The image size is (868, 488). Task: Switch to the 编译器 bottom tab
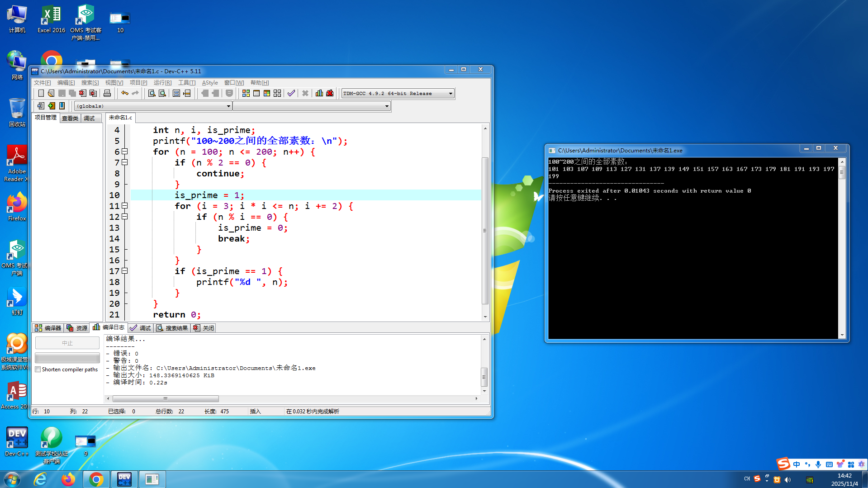[x=47, y=328]
